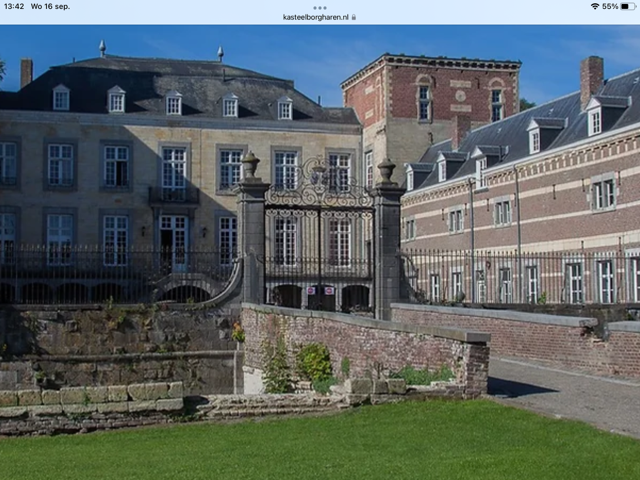Tap the 55% battery percentage text
640x480 pixels.
click(x=610, y=7)
